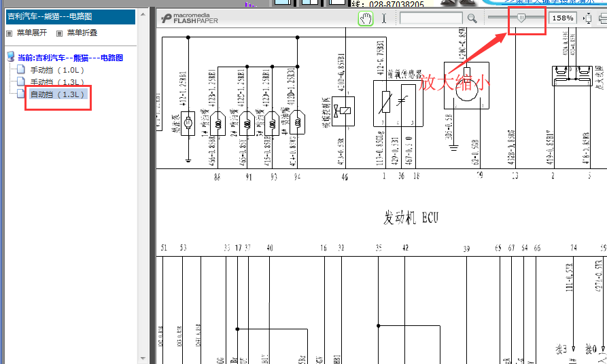Select the text selection cursor tool
Screen dimensions: 607x364
(x=383, y=18)
